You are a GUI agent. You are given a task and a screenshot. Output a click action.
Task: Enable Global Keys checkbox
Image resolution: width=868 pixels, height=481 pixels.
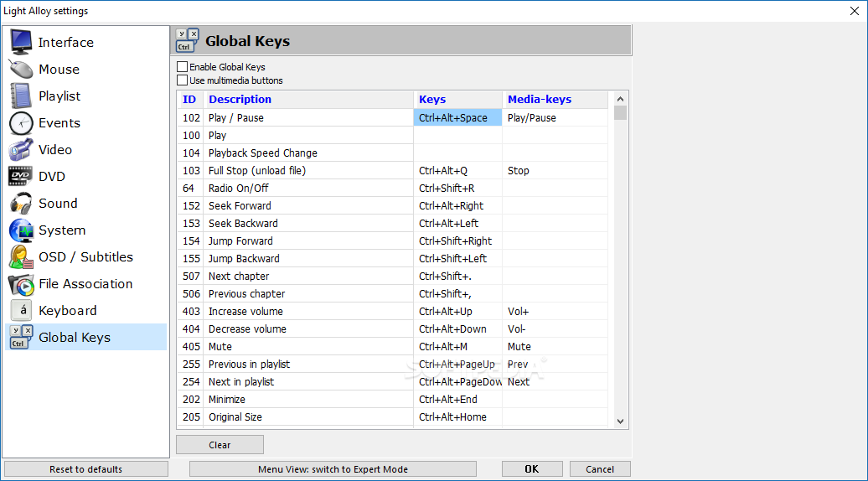182,66
